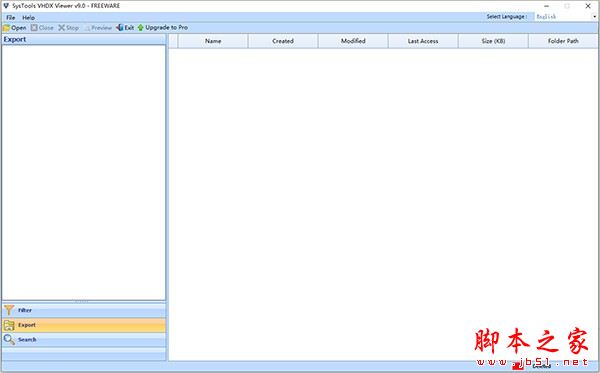Click the Open label in the toolbar
The width and height of the screenshot is (600, 373).
click(x=19, y=28)
